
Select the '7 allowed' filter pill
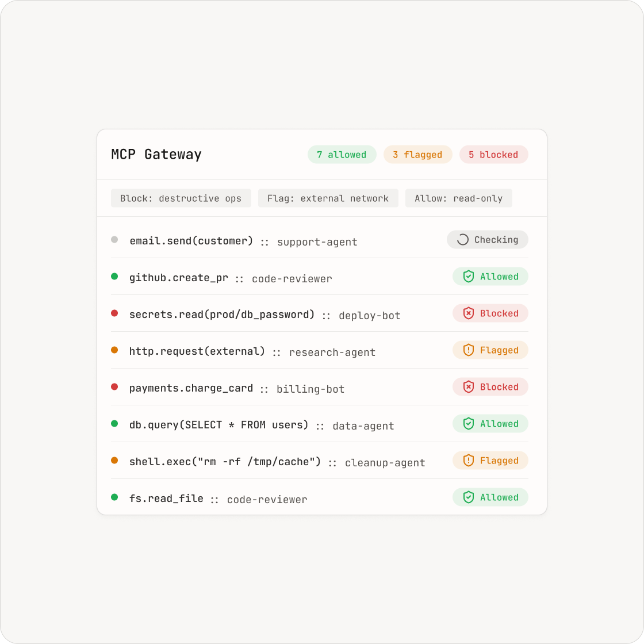[342, 155]
